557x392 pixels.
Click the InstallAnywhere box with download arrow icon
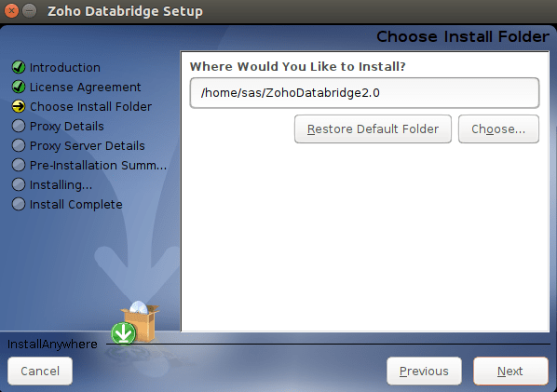click(x=135, y=323)
